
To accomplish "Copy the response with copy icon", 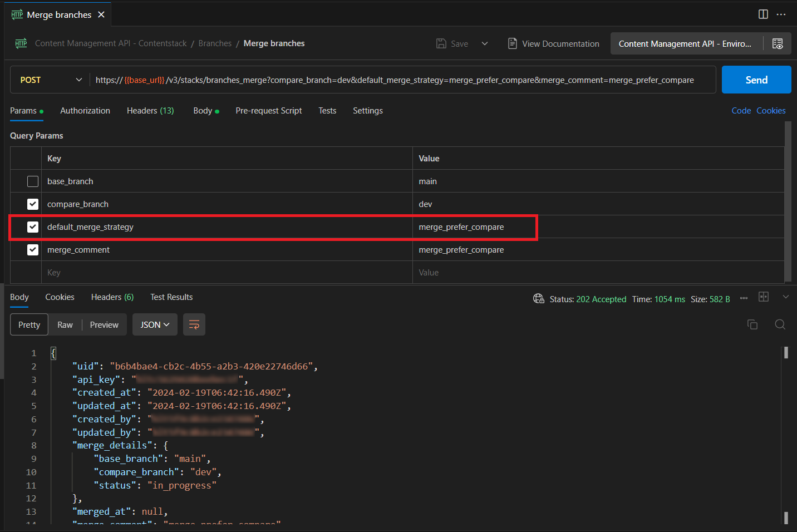I will pos(752,324).
